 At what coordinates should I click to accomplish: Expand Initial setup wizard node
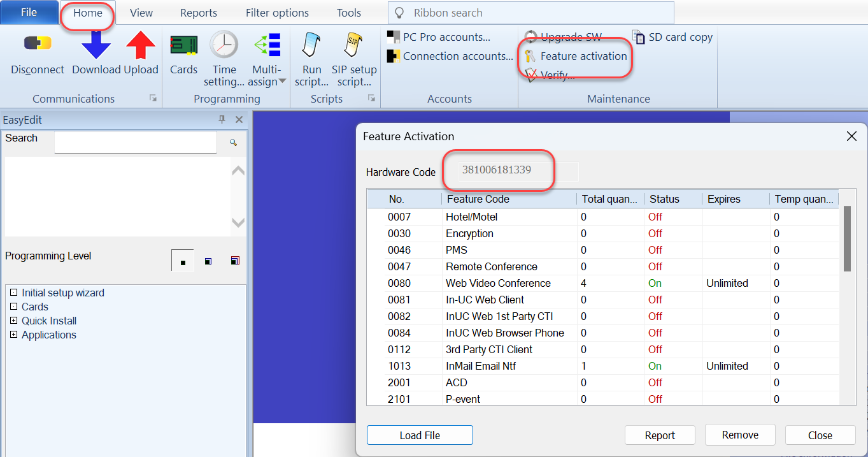click(x=13, y=293)
